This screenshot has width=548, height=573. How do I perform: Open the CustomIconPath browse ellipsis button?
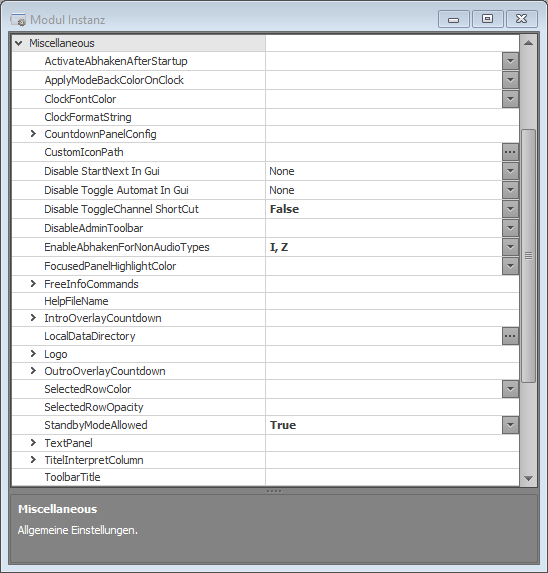(x=510, y=152)
